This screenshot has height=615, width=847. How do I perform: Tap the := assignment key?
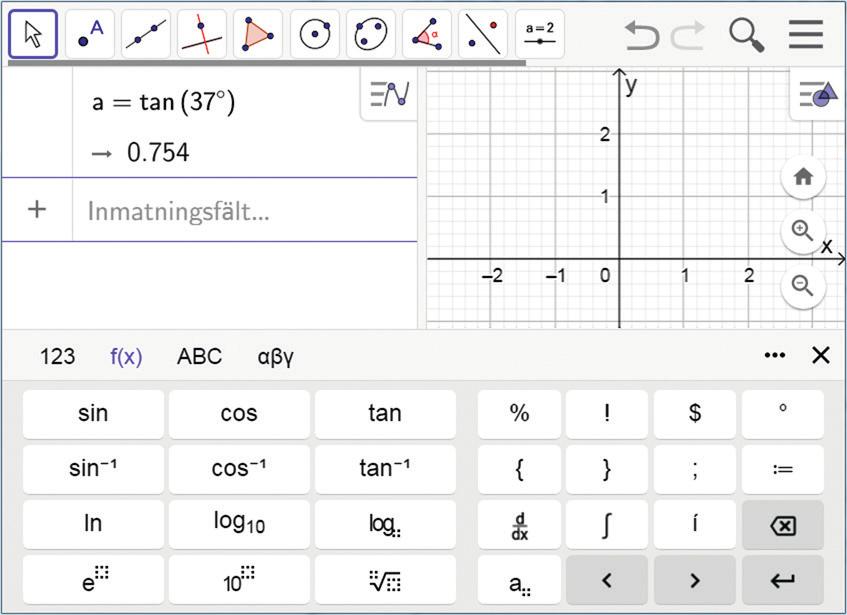[x=783, y=469]
